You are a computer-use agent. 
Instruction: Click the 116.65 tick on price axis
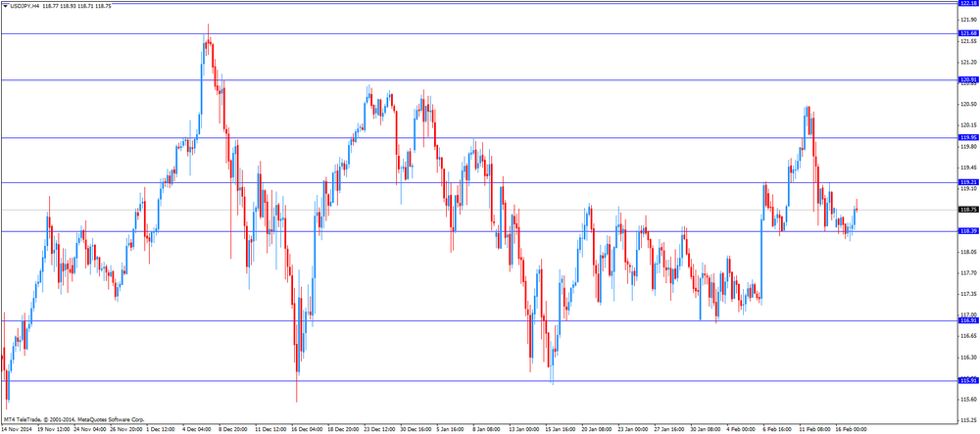click(969, 336)
